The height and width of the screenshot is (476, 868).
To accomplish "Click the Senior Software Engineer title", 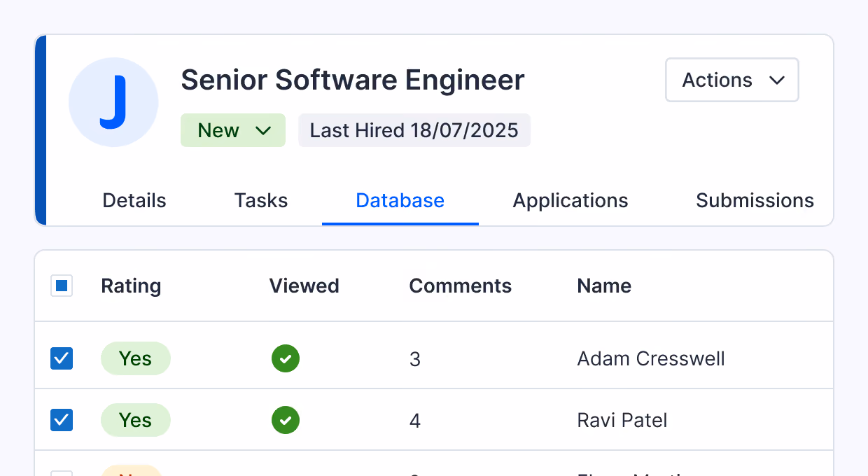I will (x=353, y=80).
